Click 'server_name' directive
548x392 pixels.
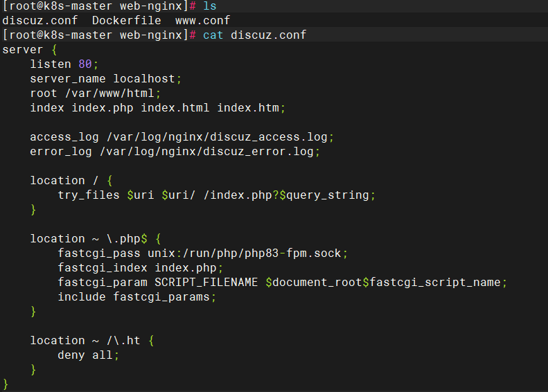click(x=68, y=79)
